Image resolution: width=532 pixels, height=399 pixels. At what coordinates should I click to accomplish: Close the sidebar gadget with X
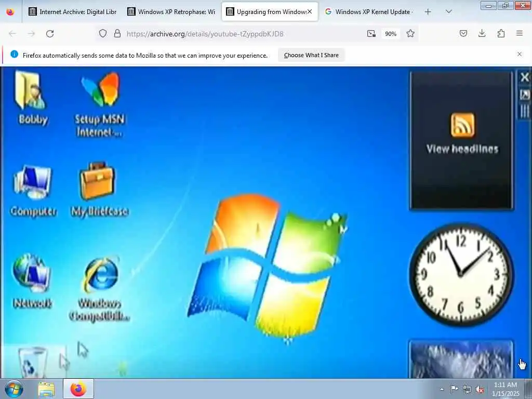[x=525, y=77]
